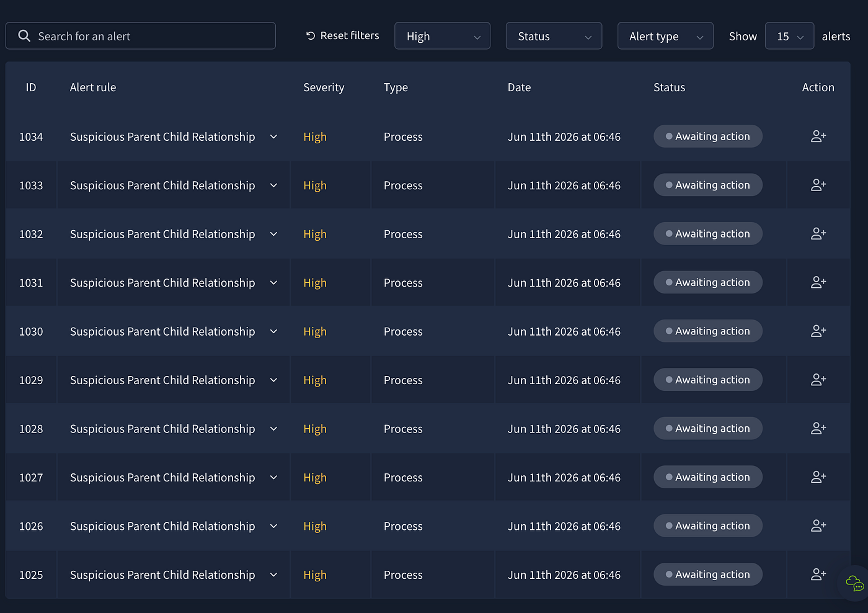Viewport: 868px width, 613px height.
Task: Expand alert rule details for row 1027
Action: [x=273, y=478]
